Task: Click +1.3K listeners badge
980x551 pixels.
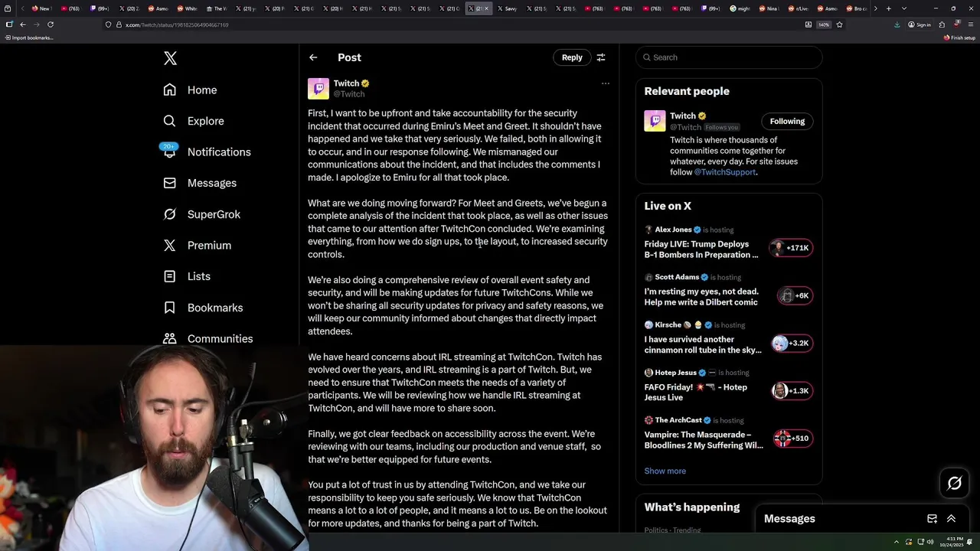Action: coord(792,391)
